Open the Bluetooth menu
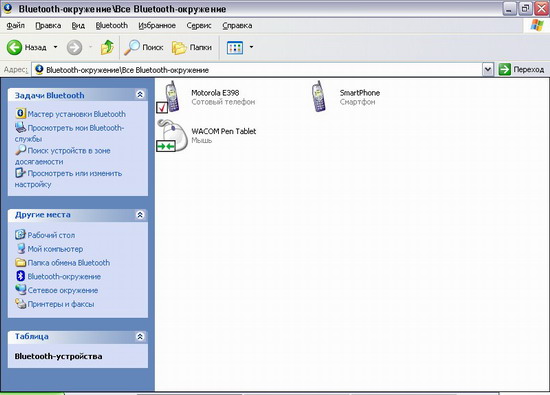The height and width of the screenshot is (395, 550). (x=112, y=25)
